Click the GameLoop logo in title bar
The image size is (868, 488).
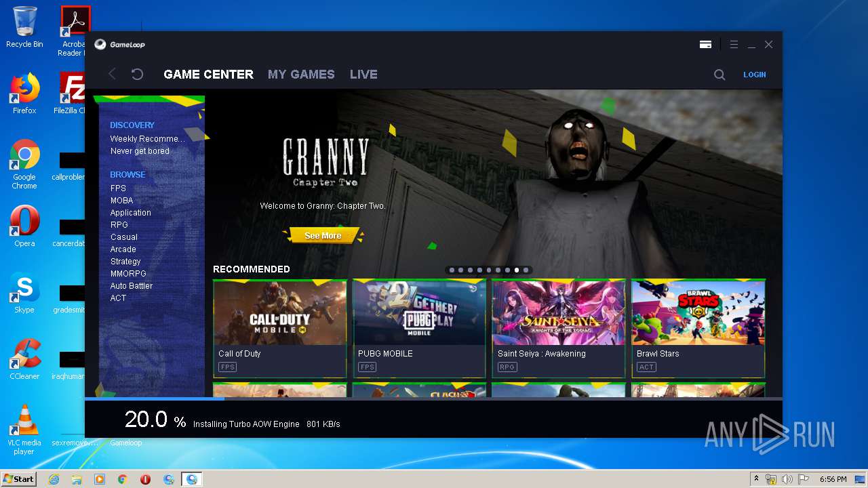tap(119, 45)
